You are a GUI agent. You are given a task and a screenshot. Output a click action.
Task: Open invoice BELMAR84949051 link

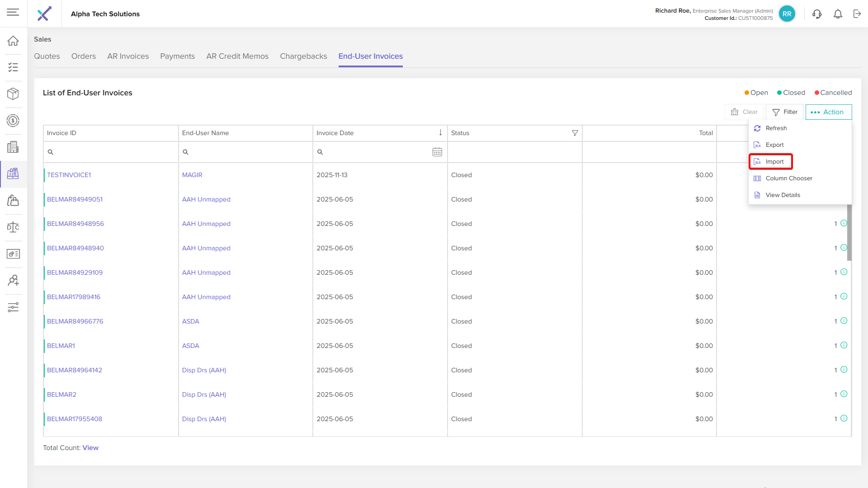point(75,199)
